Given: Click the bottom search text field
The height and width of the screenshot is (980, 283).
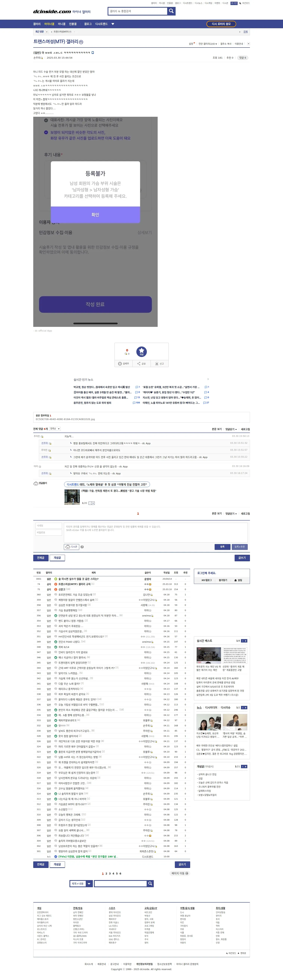Looking at the screenshot, I should pyautogui.click(x=120, y=884).
